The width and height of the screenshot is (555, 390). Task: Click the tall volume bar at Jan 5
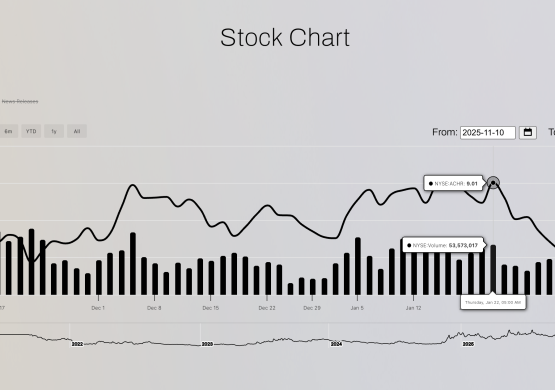[x=358, y=266]
